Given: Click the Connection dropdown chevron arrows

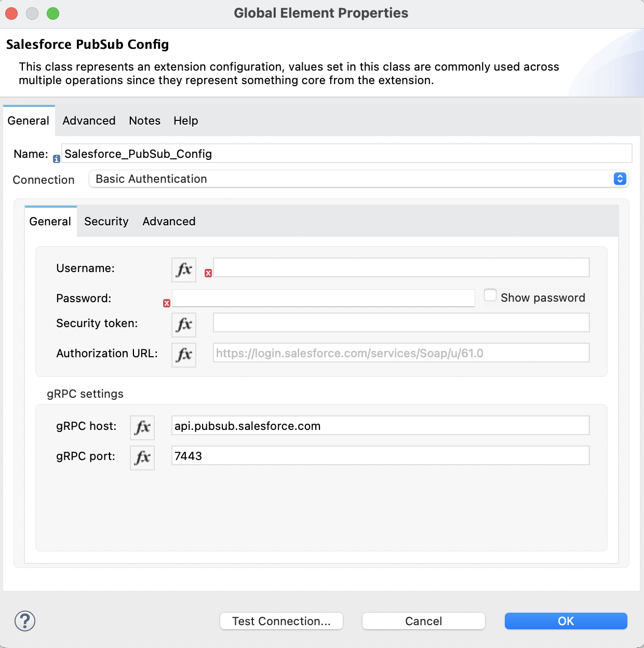Looking at the screenshot, I should pyautogui.click(x=619, y=179).
